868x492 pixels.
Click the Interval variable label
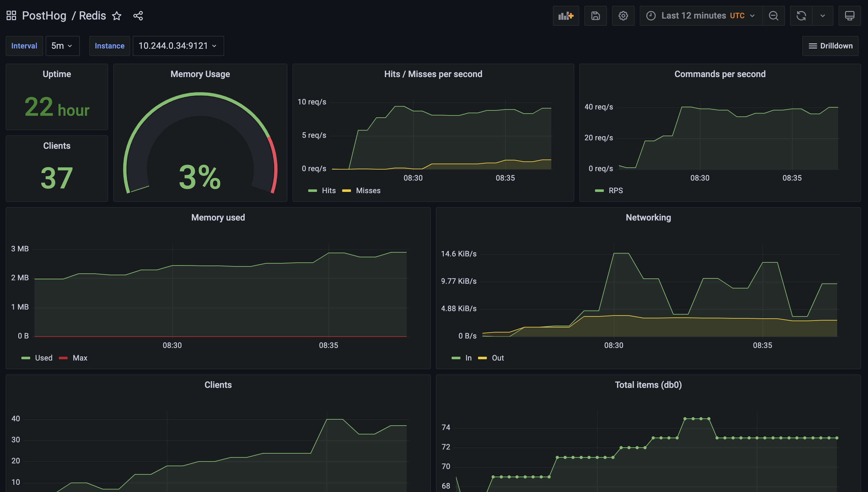(x=24, y=46)
